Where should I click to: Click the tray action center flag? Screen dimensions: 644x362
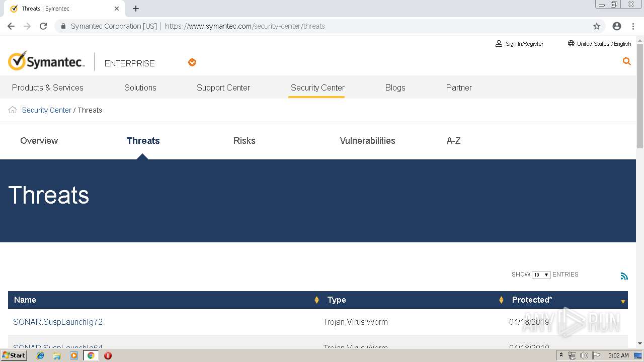tap(595, 355)
